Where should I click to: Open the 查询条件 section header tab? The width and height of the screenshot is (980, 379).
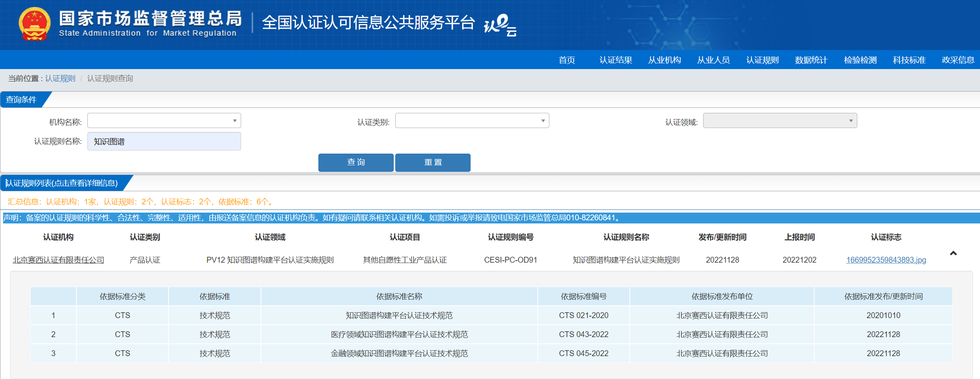[20, 100]
